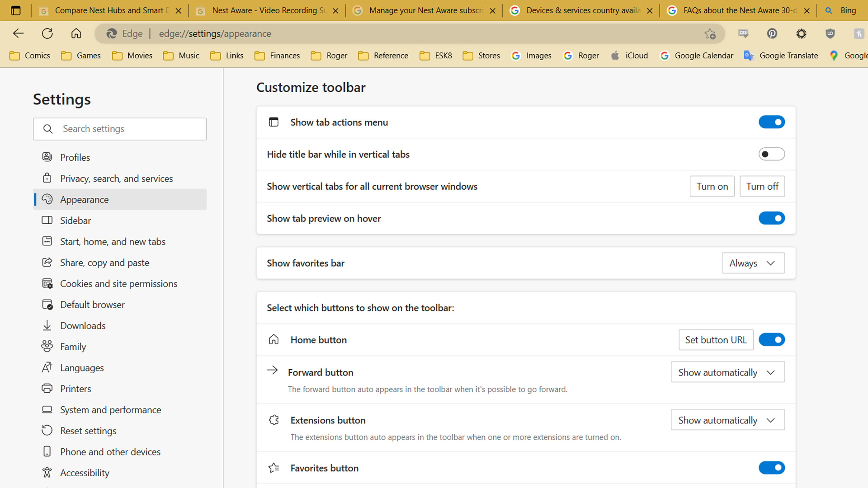This screenshot has width=868, height=488.
Task: Open the tab actions menu icon
Action: click(x=15, y=10)
